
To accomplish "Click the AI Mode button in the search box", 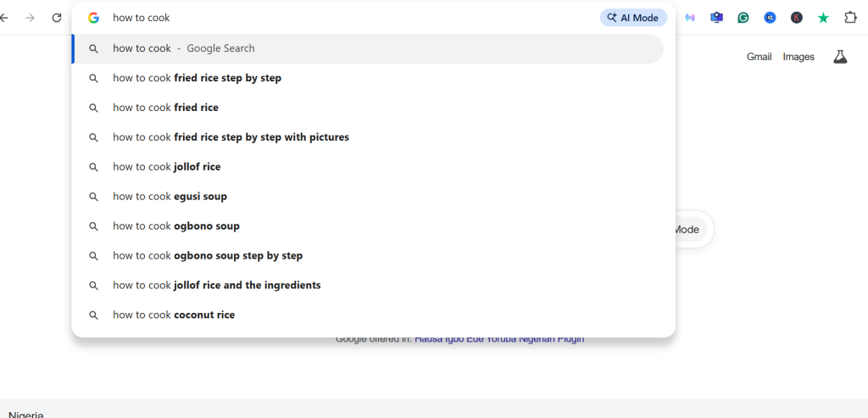I will coord(633,18).
